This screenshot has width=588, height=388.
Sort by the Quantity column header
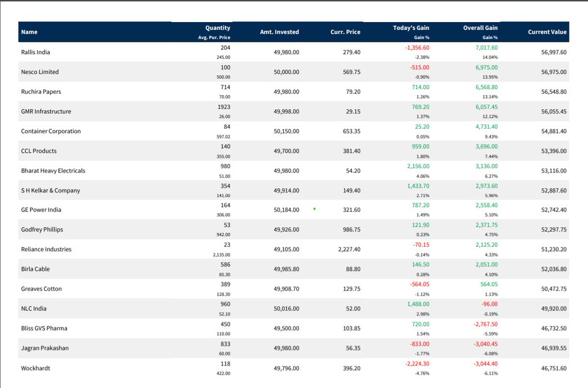218,28
